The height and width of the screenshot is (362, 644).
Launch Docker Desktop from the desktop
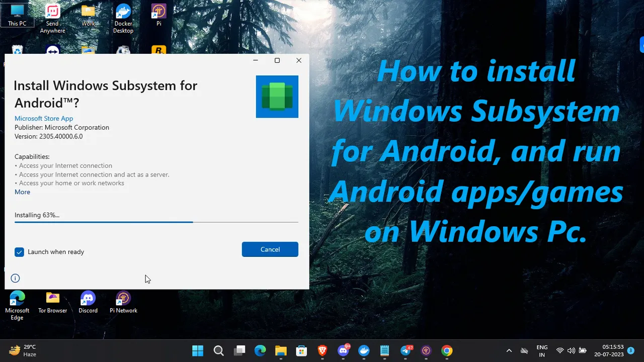tap(123, 13)
